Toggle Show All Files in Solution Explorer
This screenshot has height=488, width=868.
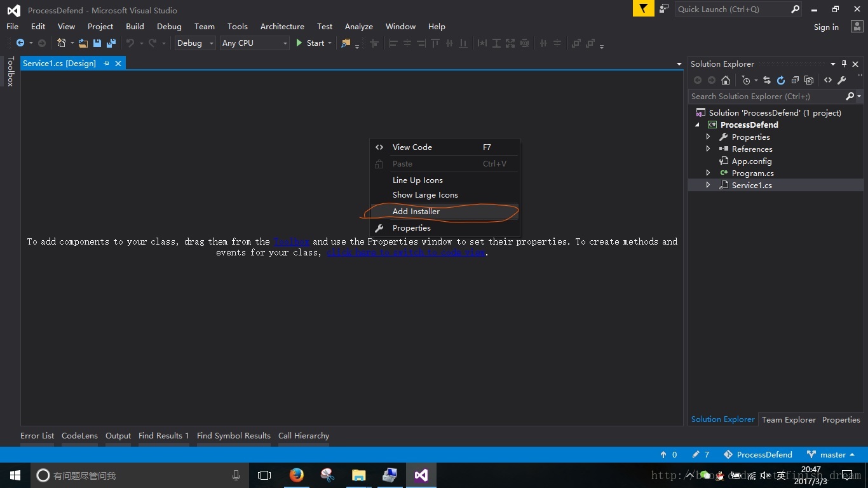(x=809, y=80)
